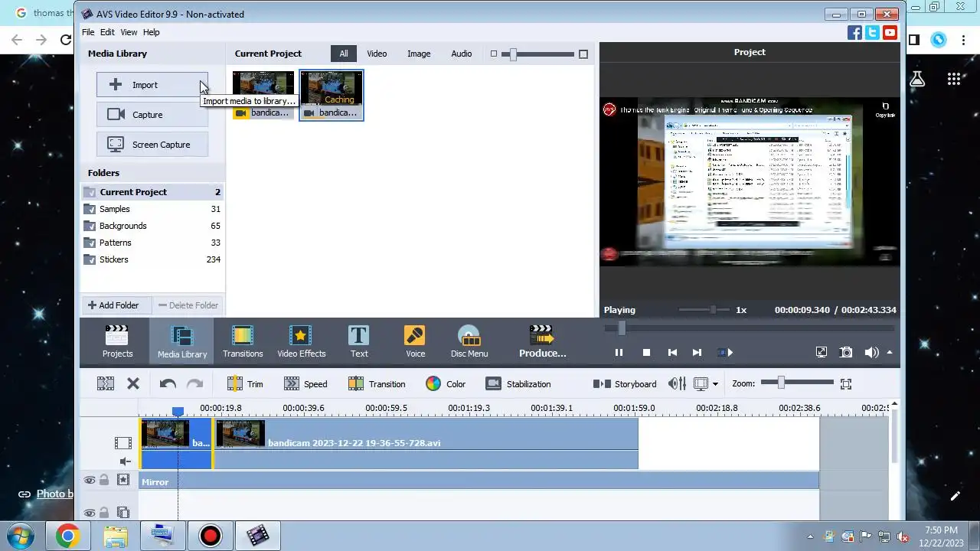This screenshot has width=980, height=551.
Task: Pause the preview playback
Action: (619, 353)
